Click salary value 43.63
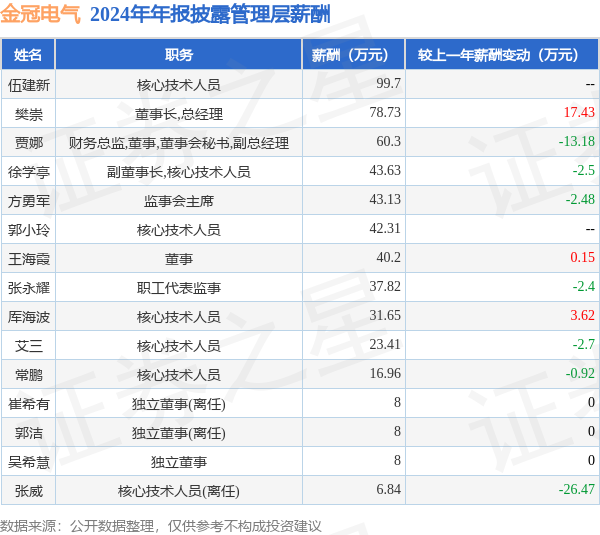600x535 pixels. coord(385,170)
